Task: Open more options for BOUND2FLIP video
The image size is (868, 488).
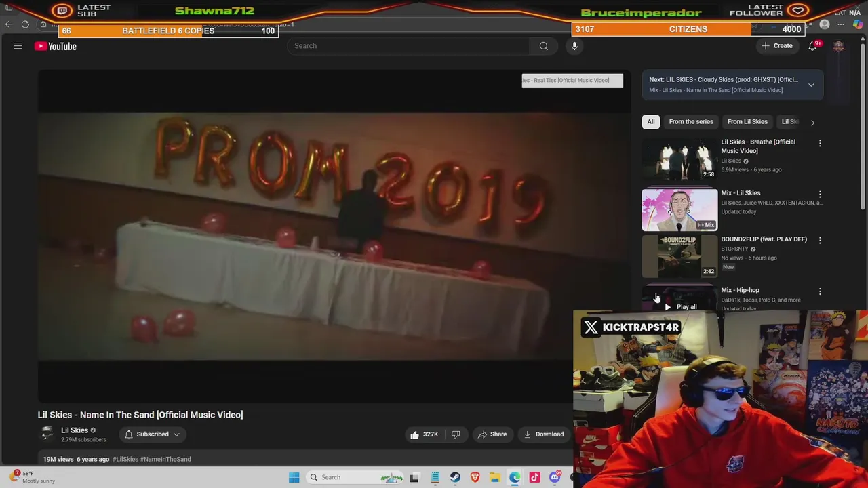Action: 820,240
